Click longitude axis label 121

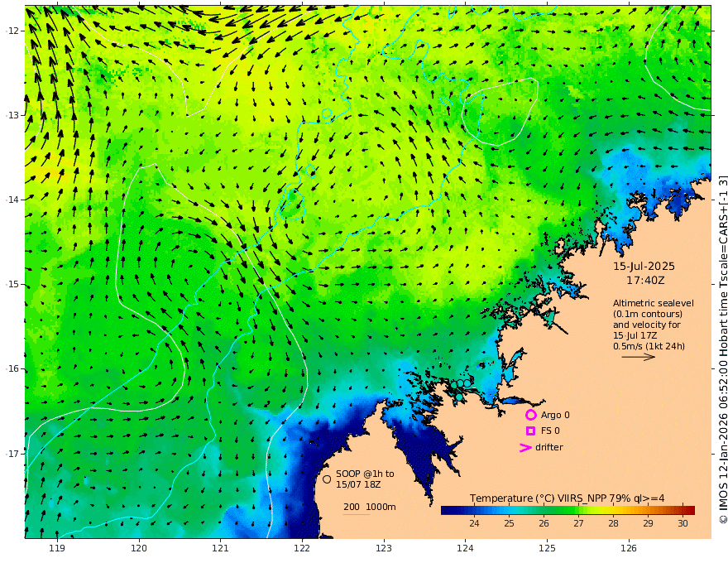click(221, 548)
